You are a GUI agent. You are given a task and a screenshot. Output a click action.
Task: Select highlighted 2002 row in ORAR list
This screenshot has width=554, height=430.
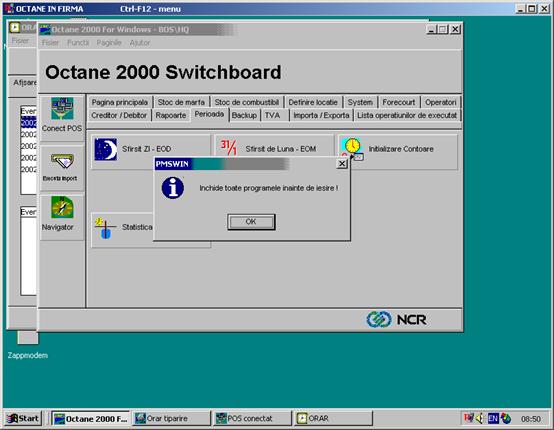29,123
